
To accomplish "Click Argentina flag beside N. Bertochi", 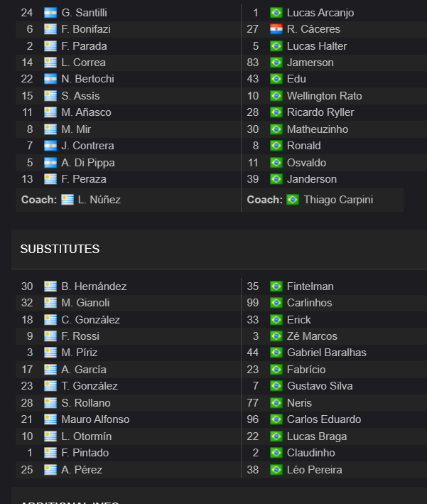I will (50, 79).
